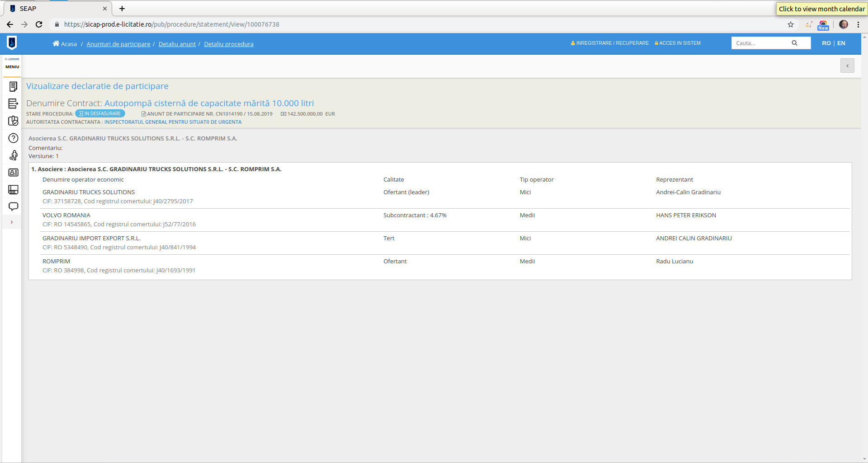868x463 pixels.
Task: Open the first sidebar document icon
Action: [x=13, y=86]
